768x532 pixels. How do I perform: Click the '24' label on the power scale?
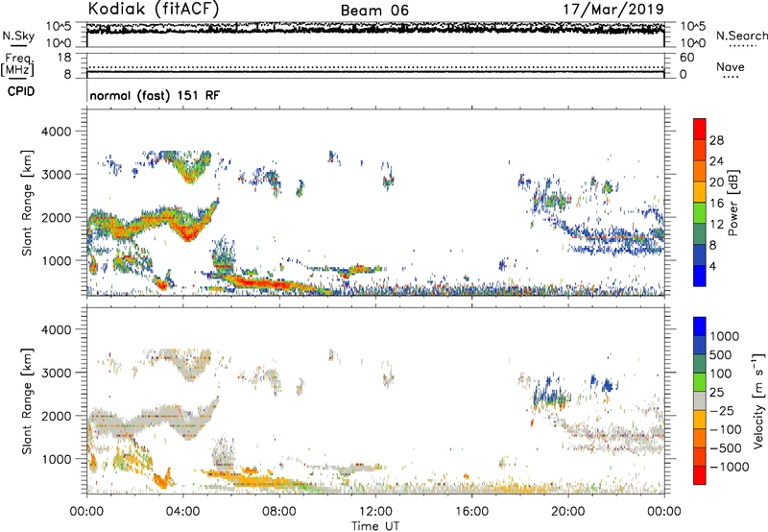[x=716, y=161]
